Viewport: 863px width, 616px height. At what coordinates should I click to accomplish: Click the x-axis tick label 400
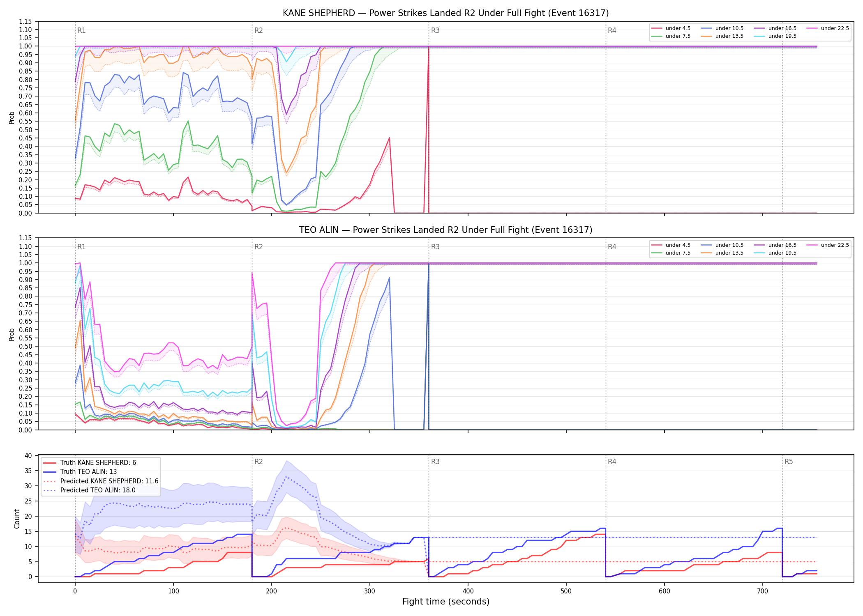(x=468, y=591)
